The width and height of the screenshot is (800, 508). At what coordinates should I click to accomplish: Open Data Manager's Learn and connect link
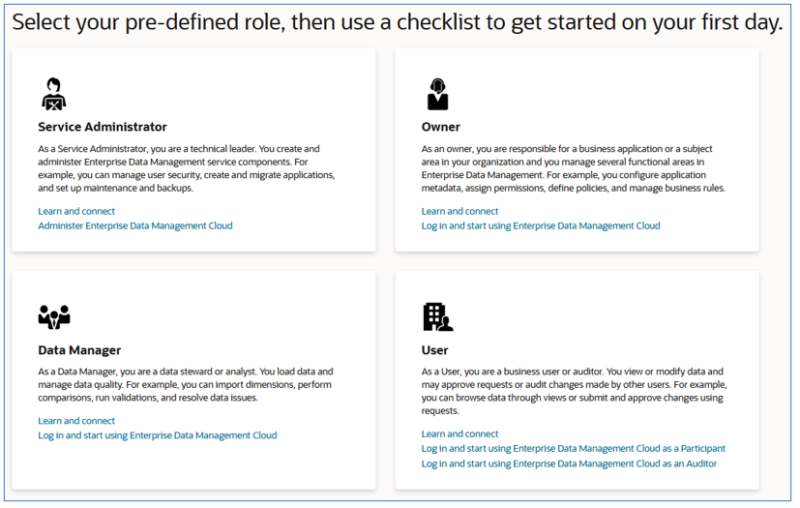[77, 421]
